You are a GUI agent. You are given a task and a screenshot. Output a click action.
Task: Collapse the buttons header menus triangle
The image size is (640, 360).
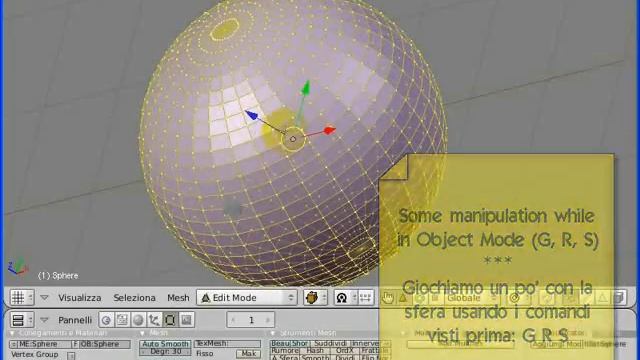(44, 320)
